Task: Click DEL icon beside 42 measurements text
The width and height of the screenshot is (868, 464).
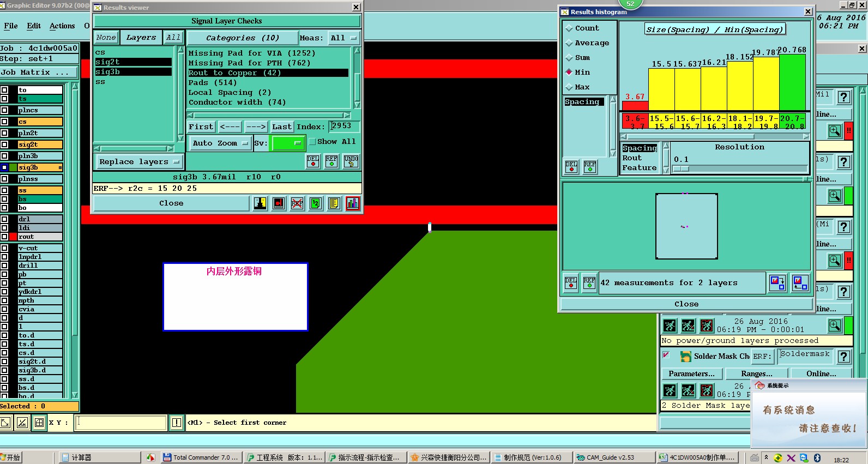Action: [571, 282]
